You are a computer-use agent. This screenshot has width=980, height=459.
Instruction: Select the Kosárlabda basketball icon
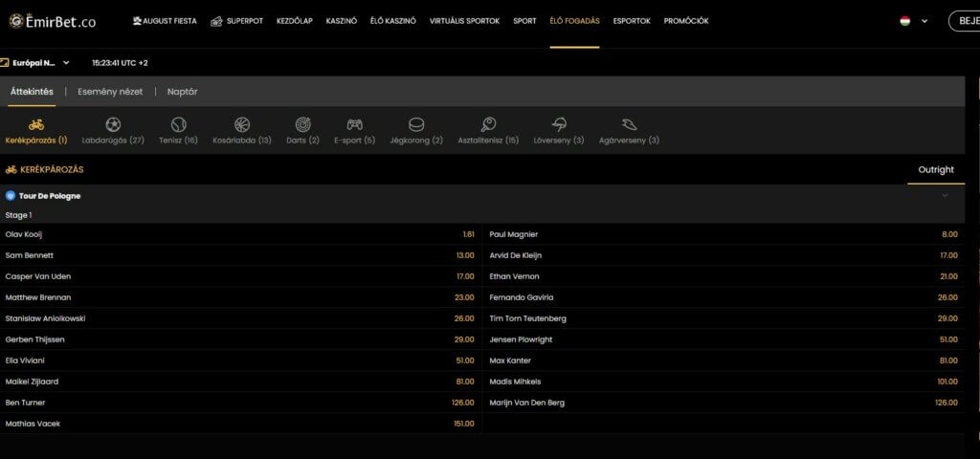pos(242,125)
